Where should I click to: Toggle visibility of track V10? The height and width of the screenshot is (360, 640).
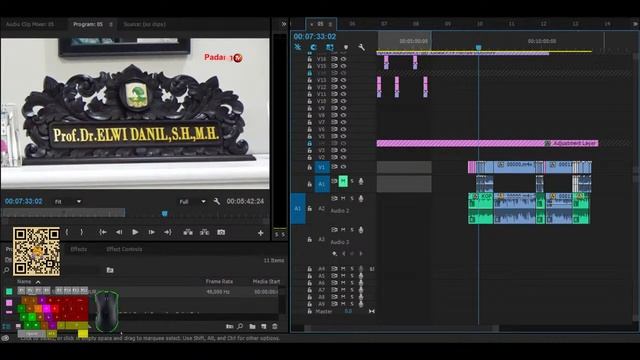tap(343, 101)
